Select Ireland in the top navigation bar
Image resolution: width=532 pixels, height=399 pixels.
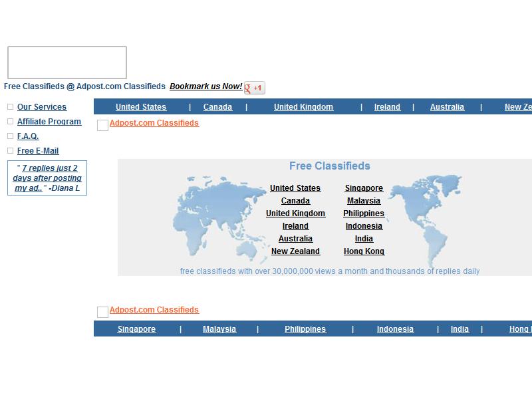point(387,107)
